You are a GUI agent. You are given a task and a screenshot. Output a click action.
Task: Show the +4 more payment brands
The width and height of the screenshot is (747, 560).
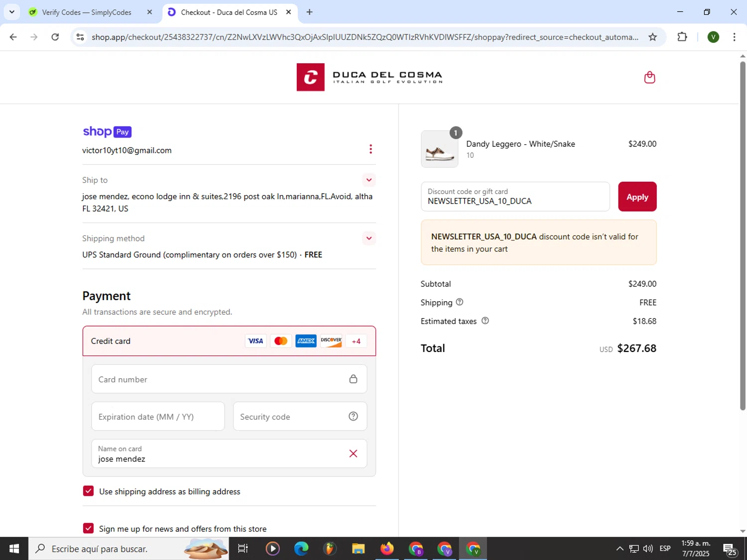click(x=356, y=341)
